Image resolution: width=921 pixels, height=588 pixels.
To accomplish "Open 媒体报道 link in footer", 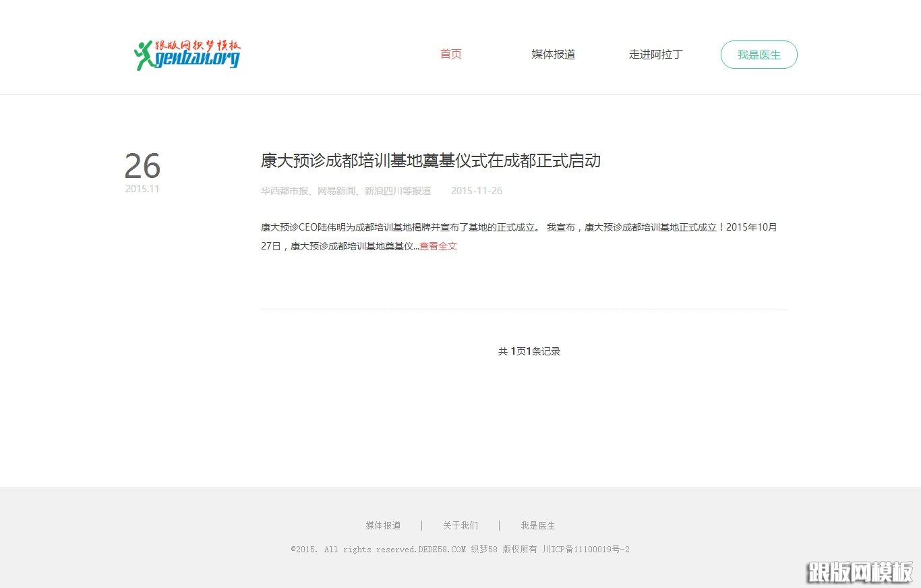I will (382, 525).
